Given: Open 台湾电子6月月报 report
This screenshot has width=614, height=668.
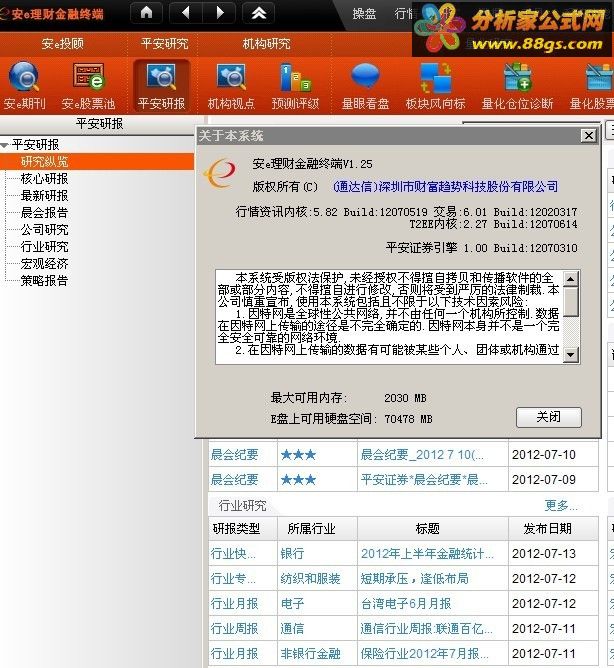Looking at the screenshot, I should (x=406, y=603).
